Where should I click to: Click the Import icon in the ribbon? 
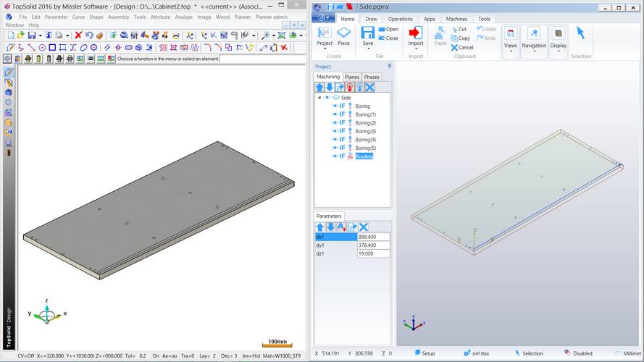click(415, 33)
